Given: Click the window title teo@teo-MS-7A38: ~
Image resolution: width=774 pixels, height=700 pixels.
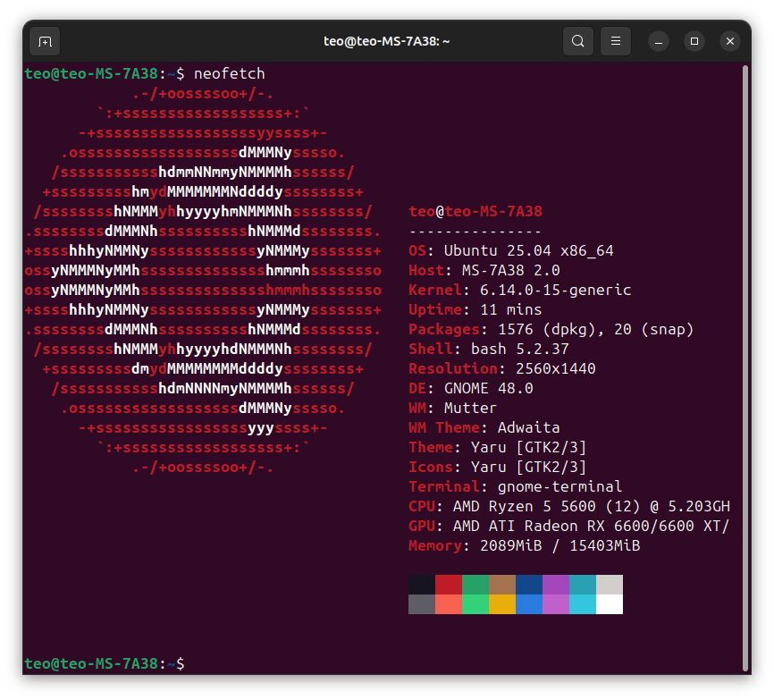Looking at the screenshot, I should point(386,41).
